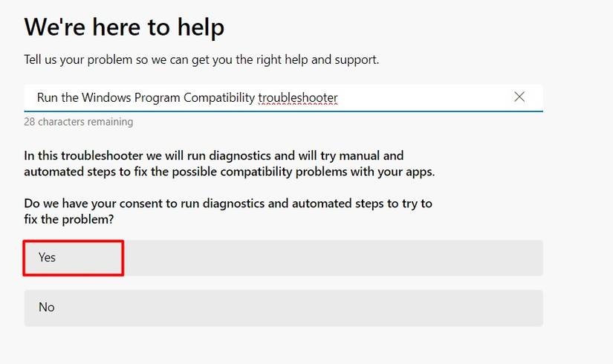Screen dimensions: 613x364
Task: Click the word "Run" starting the input text
Action: pos(48,97)
